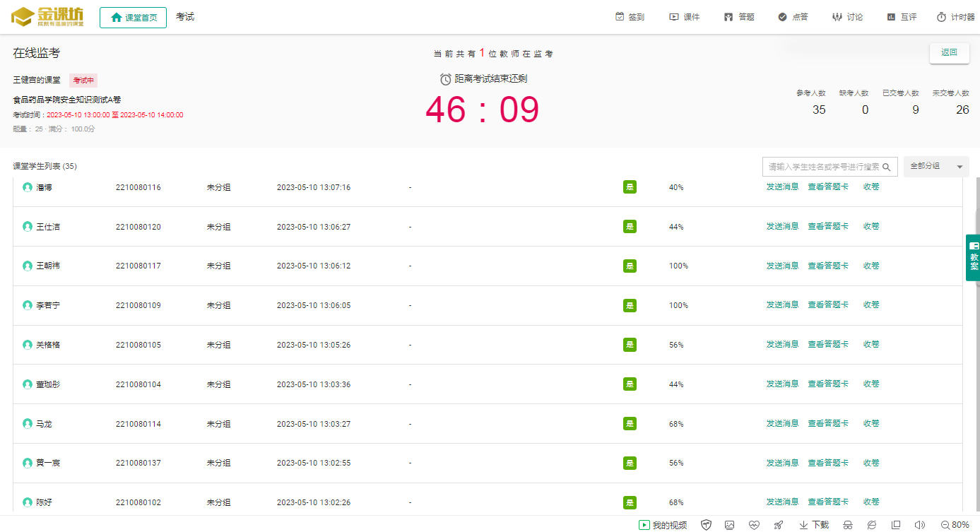
Task: Click 下载 in the bottom status bar
Action: (814, 525)
